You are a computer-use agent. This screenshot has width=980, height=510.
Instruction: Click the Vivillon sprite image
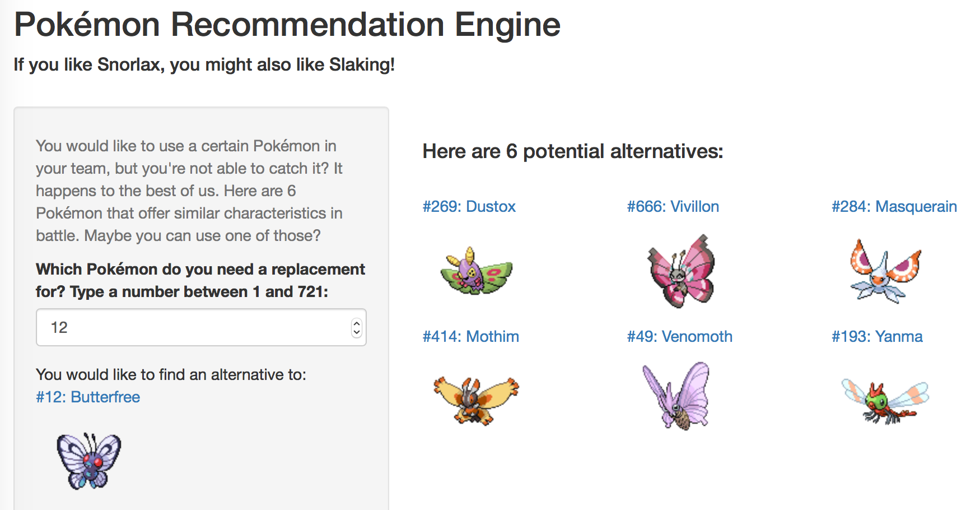[x=681, y=271]
